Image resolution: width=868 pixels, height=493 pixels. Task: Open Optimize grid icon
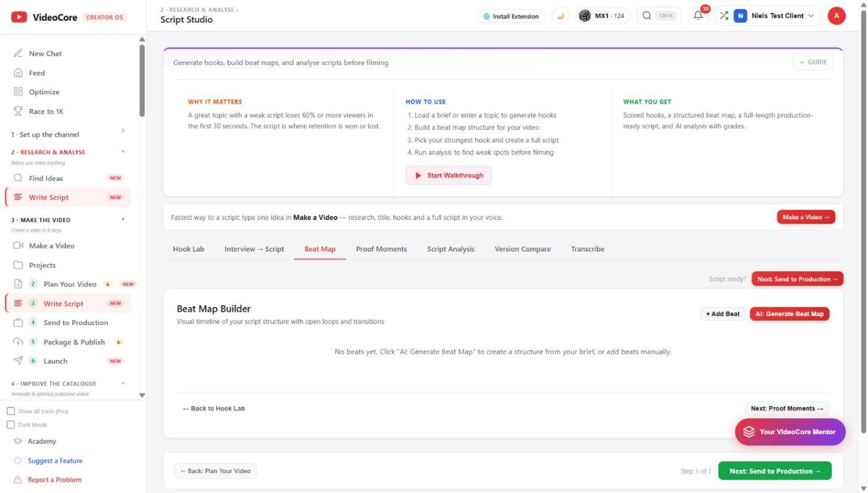click(18, 92)
